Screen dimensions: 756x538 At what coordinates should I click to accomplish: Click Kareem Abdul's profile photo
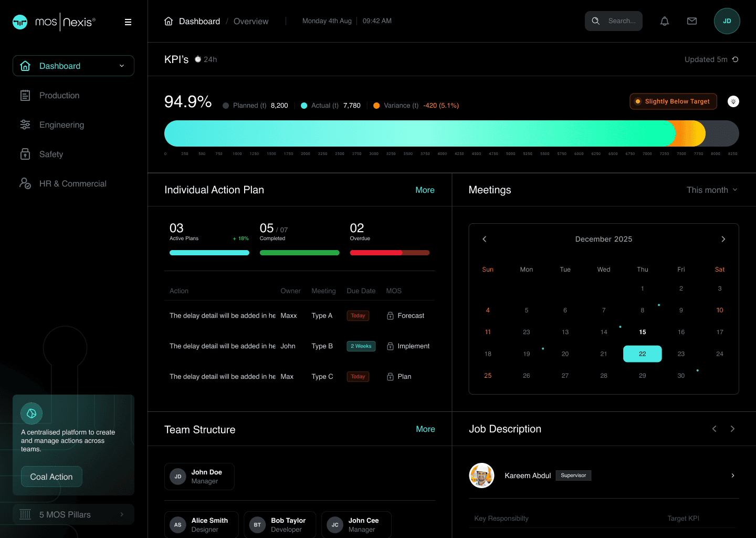coord(481,475)
